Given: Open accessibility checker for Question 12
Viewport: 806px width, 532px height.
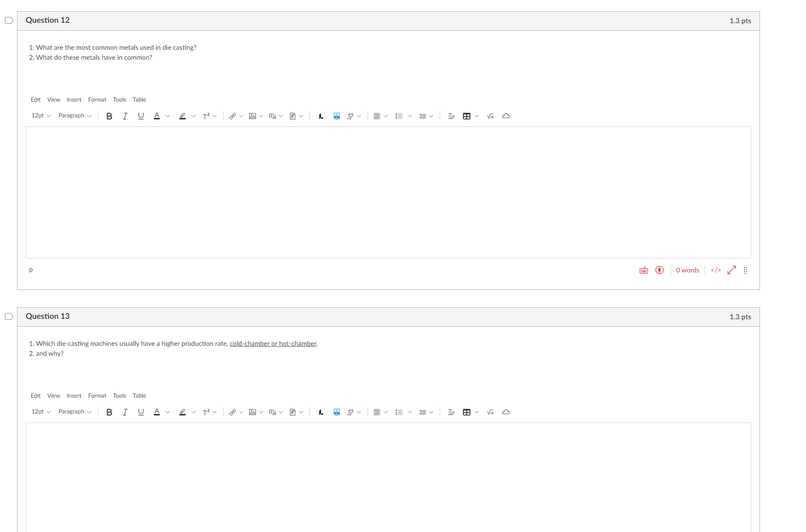Looking at the screenshot, I should [659, 270].
